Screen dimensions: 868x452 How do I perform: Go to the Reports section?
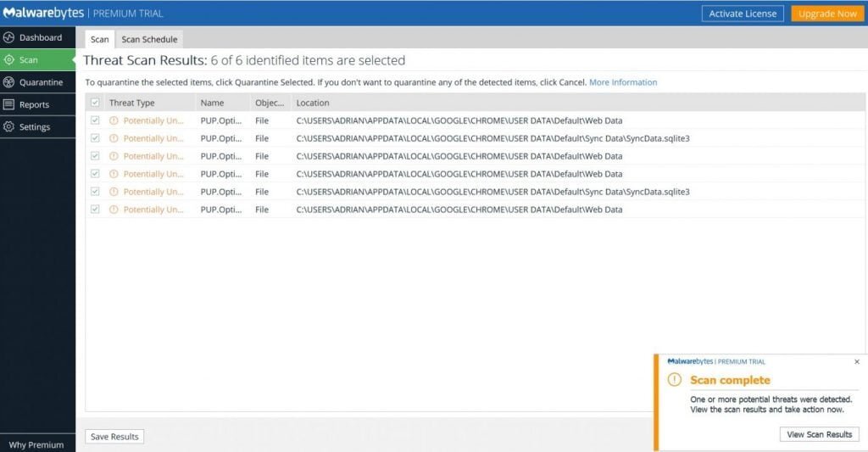coord(37,104)
